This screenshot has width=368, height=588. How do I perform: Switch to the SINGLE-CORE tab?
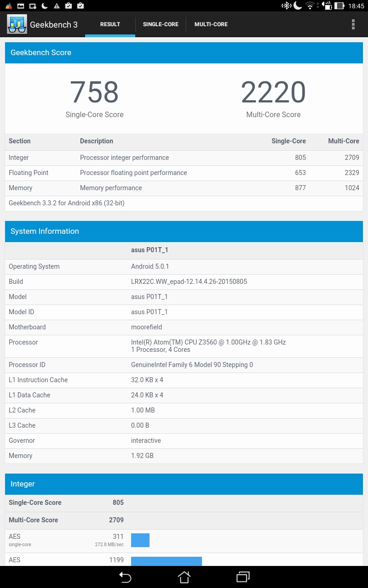click(161, 24)
